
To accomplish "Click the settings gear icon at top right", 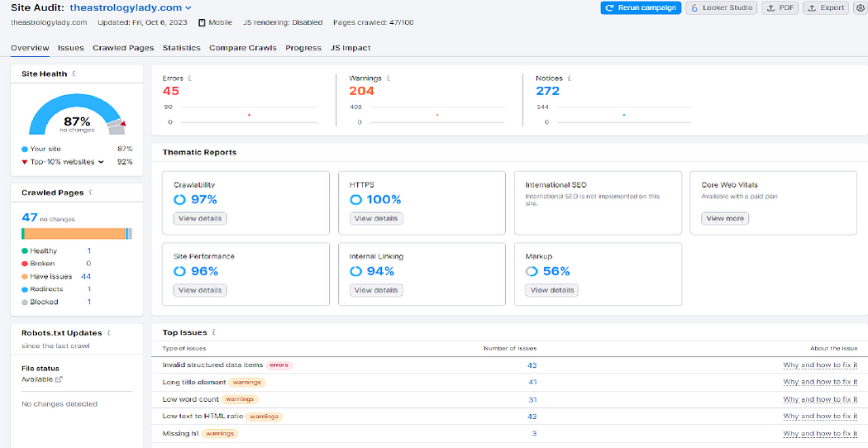I will 860,7.
